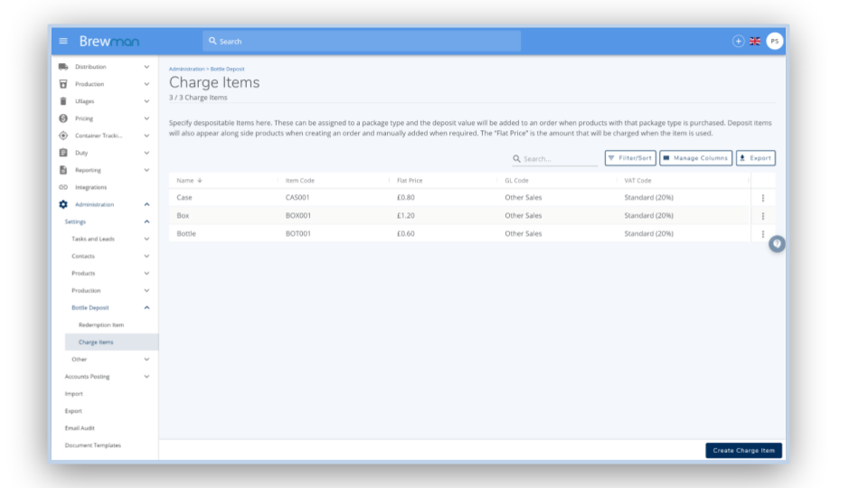Click the Production bucket icon
868x488 pixels.
pyautogui.click(x=63, y=84)
